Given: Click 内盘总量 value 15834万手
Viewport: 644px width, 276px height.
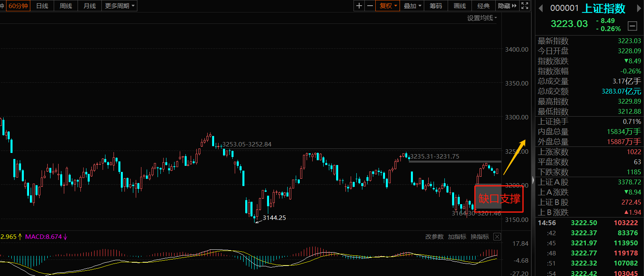Looking at the screenshot, I should (x=624, y=132).
